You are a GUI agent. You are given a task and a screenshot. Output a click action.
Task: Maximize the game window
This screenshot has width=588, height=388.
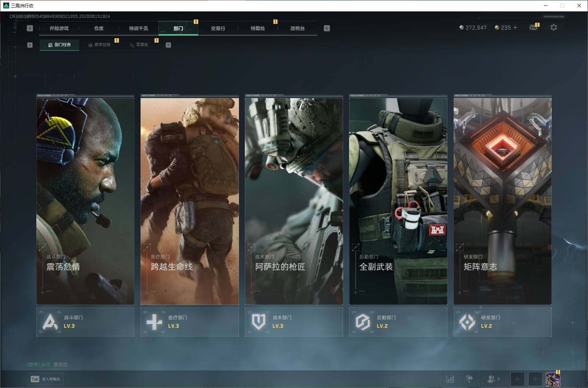click(562, 6)
